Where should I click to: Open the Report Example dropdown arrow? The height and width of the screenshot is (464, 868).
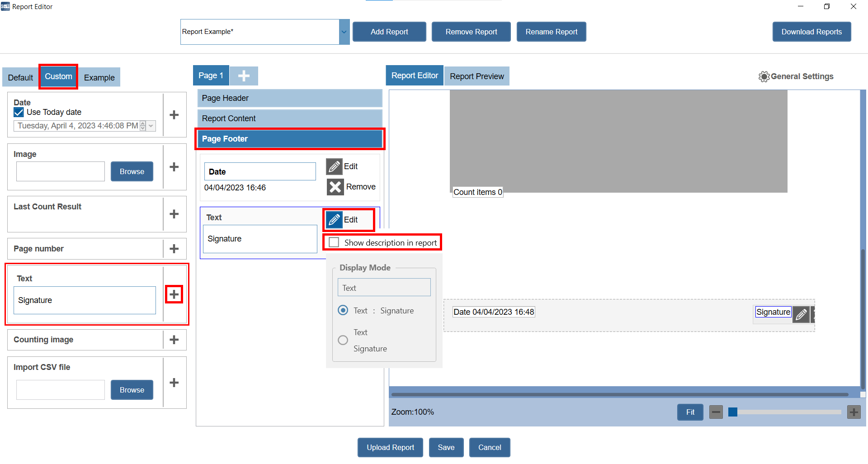pyautogui.click(x=344, y=32)
